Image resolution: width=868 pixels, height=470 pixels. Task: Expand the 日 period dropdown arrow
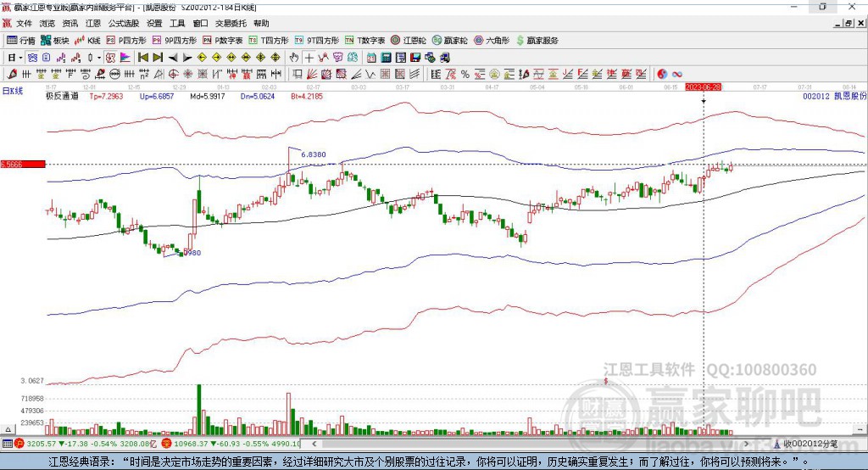click(20, 58)
